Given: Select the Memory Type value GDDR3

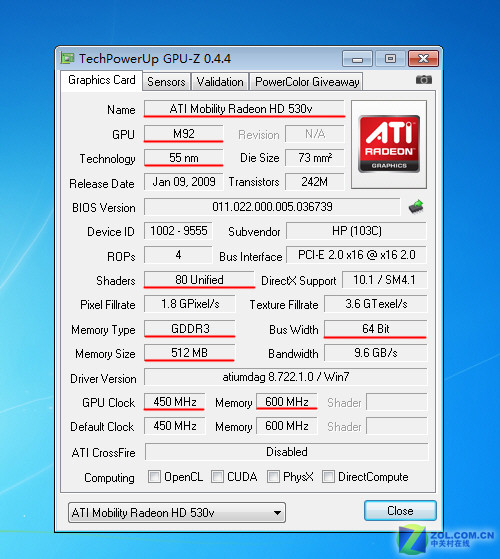Looking at the screenshot, I should coord(190,328).
